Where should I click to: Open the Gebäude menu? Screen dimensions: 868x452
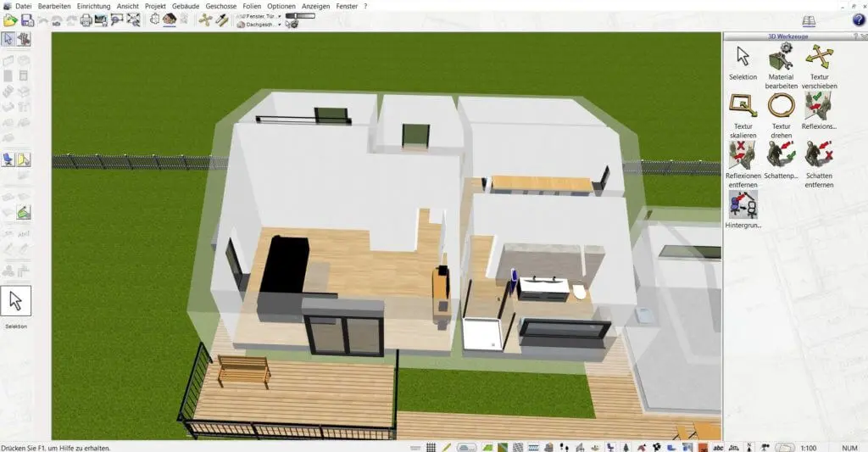(x=186, y=6)
